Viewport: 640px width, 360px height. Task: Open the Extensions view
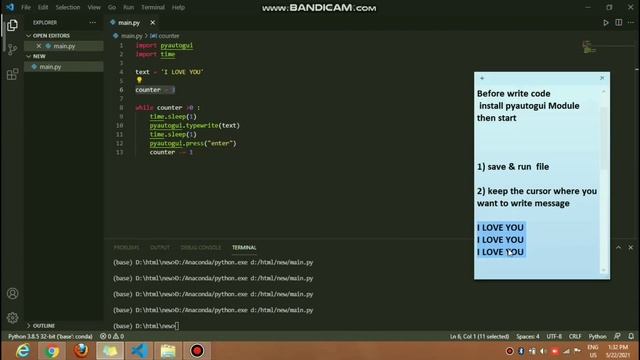pos(12,74)
